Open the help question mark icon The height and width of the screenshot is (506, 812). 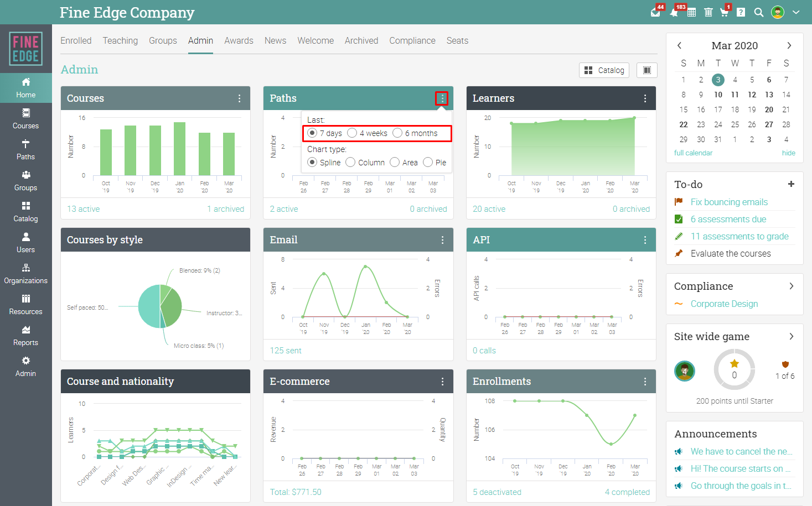point(741,12)
